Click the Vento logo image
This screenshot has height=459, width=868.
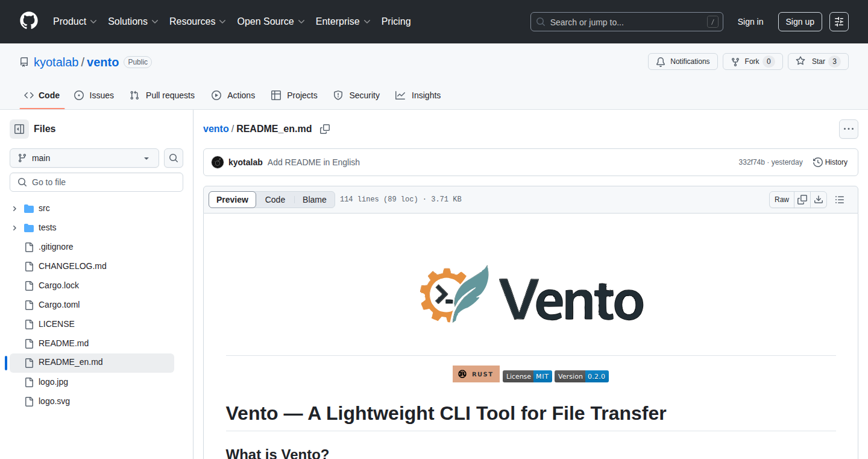[531, 294]
